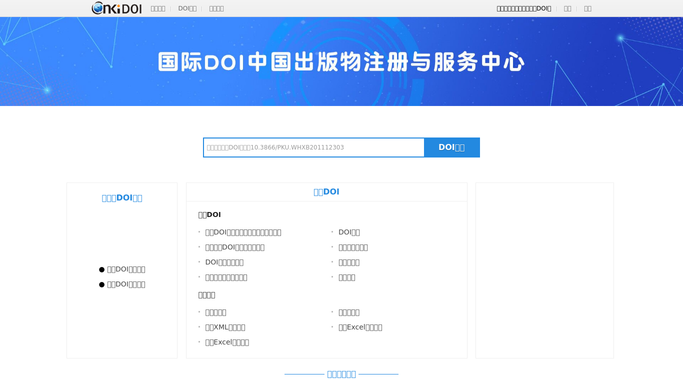The image size is (683, 384).
Task: Select the first menu item beside the logo
Action: pos(158,9)
